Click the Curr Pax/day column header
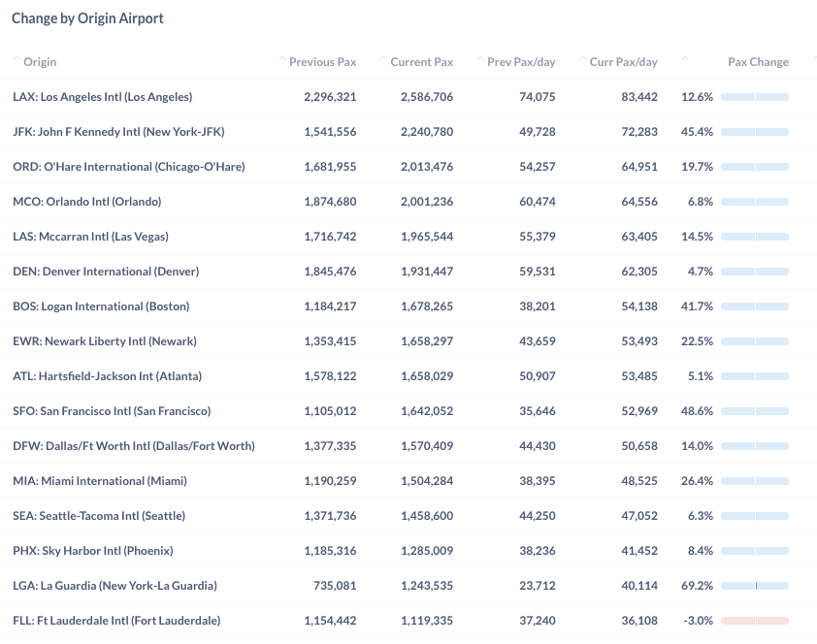The height and width of the screenshot is (644, 817). coord(623,62)
